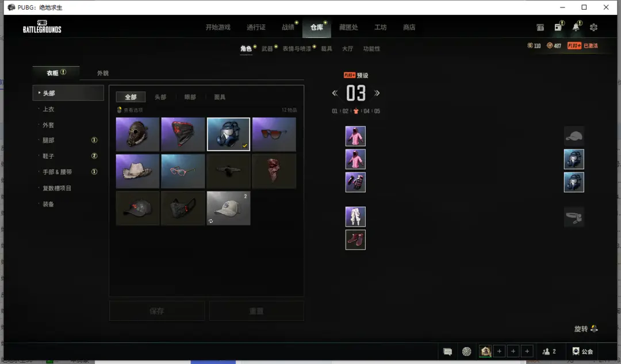This screenshot has height=364, width=621.
Task: Select the white cowboy hat item
Action: 137,171
